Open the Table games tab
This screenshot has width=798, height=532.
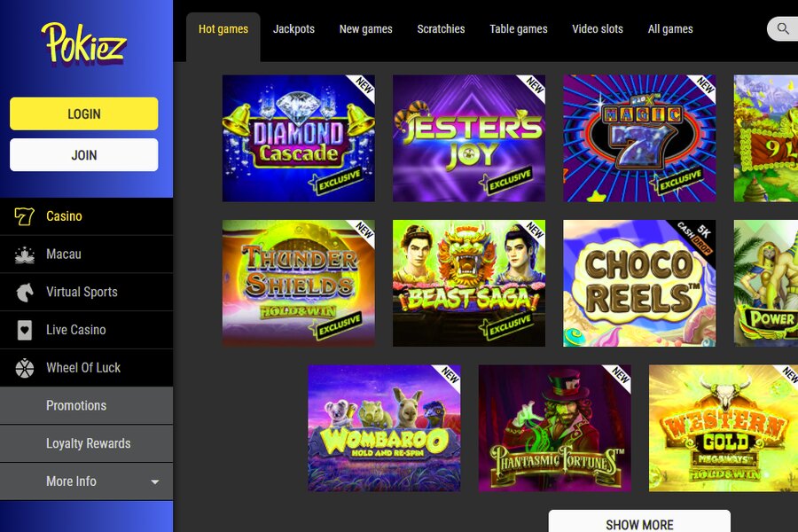tap(519, 29)
